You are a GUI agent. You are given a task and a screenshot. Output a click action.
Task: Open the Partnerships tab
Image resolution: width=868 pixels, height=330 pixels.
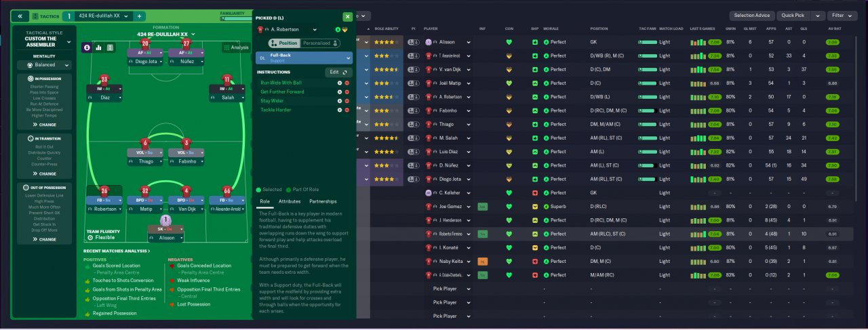coord(323,201)
